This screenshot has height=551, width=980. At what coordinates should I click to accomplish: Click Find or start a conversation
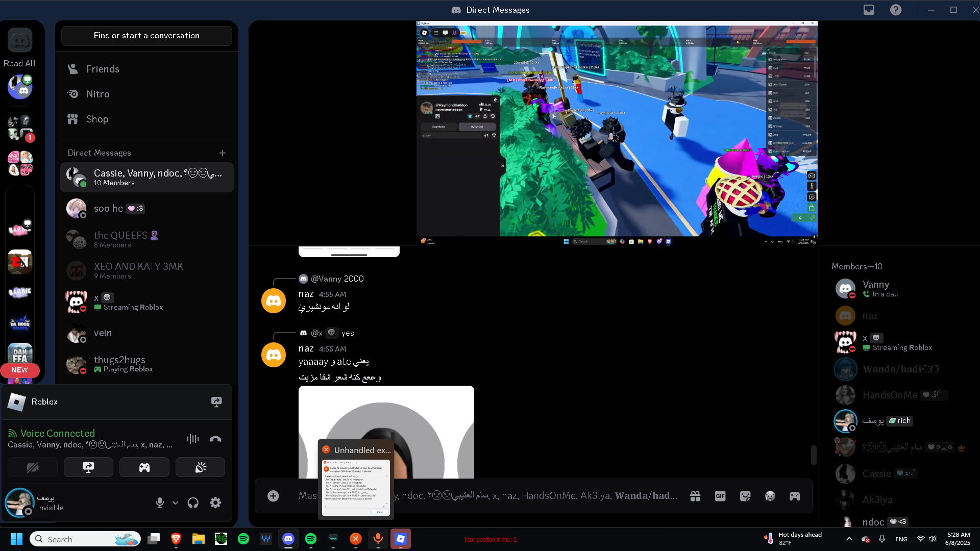click(x=146, y=36)
